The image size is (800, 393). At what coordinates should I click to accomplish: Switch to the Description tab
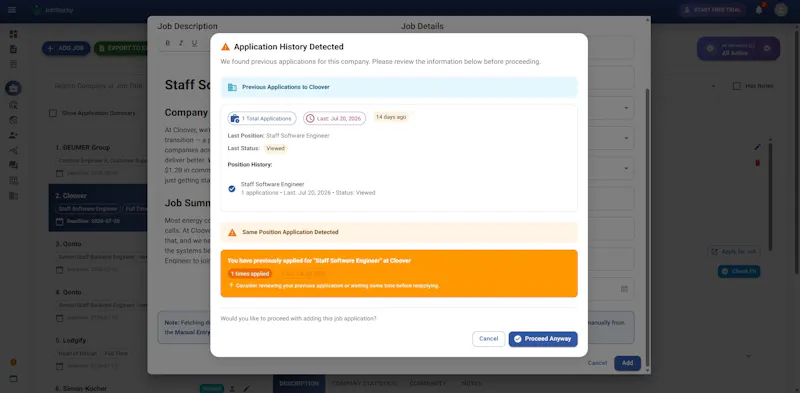point(299,383)
